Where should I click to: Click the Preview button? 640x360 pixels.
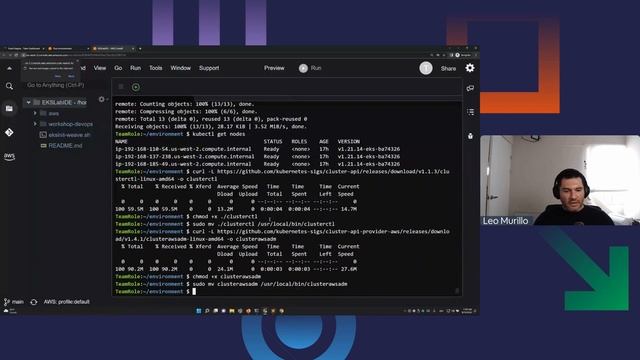274,68
